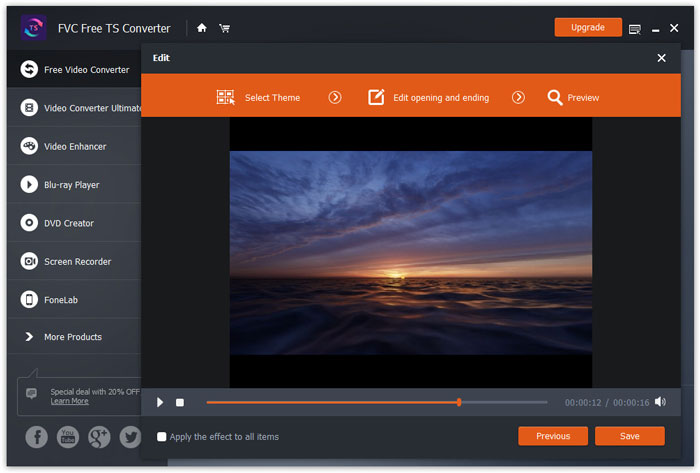
Task: Stop the video playback
Action: click(x=180, y=402)
